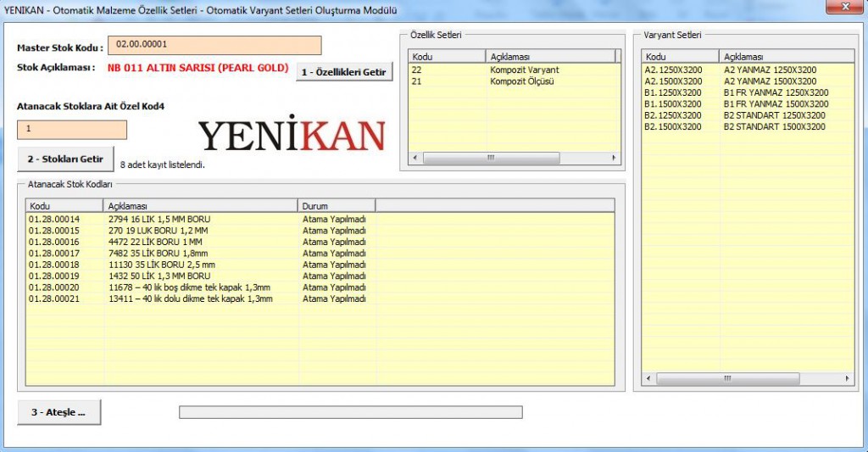Focus the Özel Kod4 input field

point(72,130)
